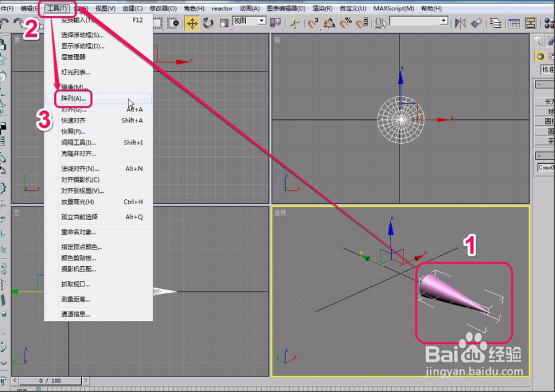
Task: Choose 放置高光(H) menu item
Action: (x=99, y=202)
